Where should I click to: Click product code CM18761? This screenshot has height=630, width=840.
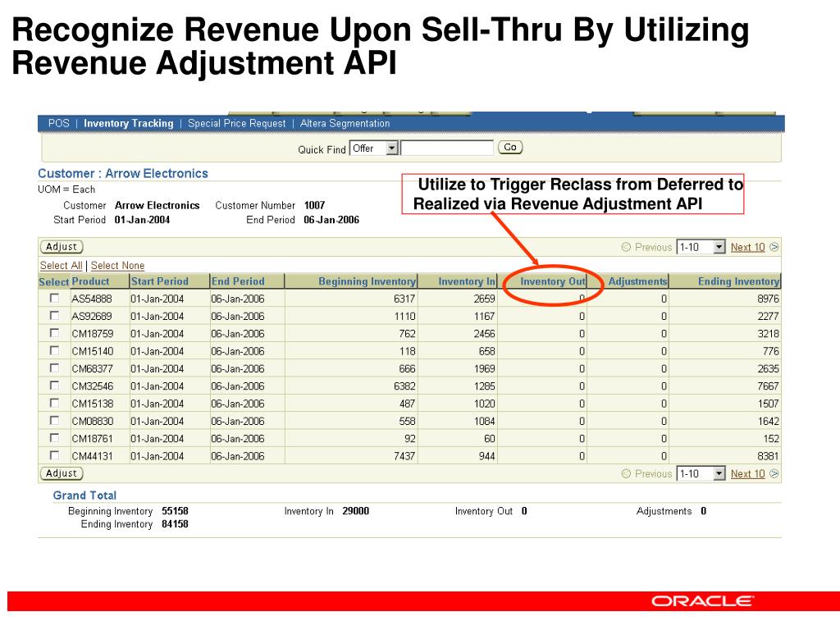93,439
